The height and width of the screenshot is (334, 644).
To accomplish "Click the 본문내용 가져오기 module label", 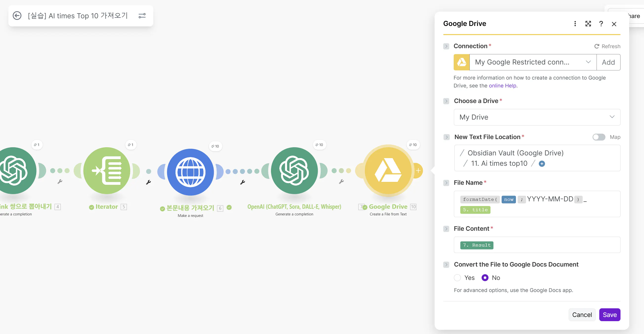I will pos(190,208).
